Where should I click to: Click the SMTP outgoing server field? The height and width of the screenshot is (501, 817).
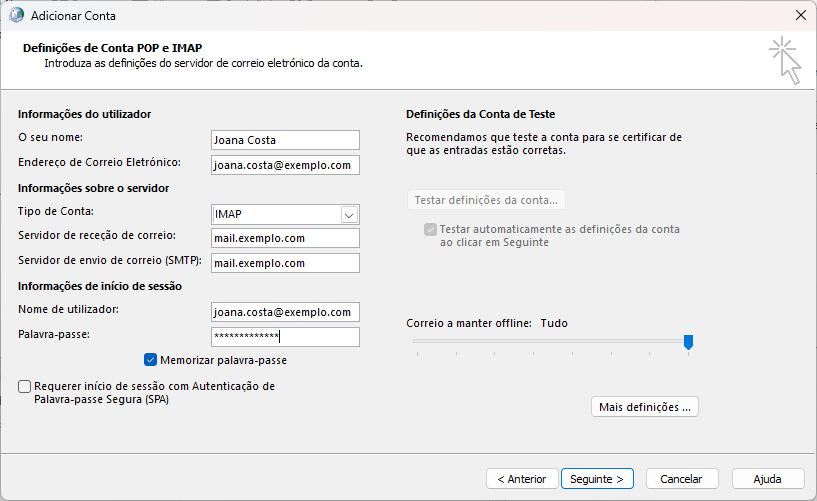pos(285,263)
